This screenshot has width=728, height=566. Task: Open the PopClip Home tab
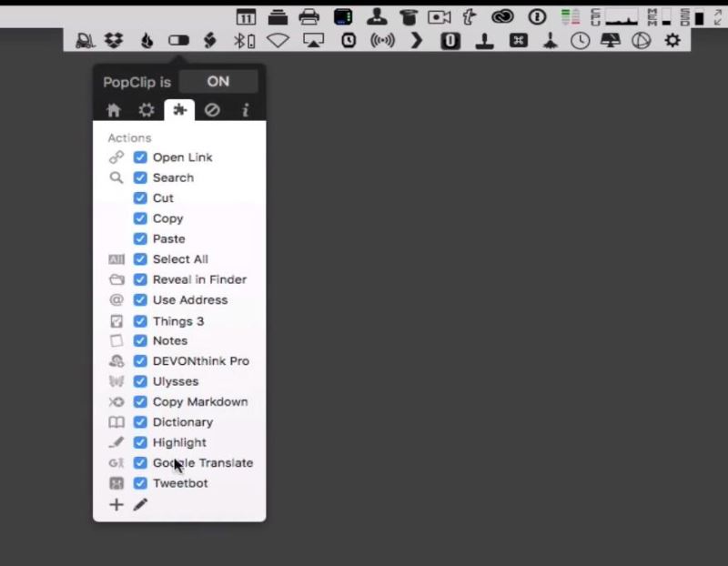[114, 110]
